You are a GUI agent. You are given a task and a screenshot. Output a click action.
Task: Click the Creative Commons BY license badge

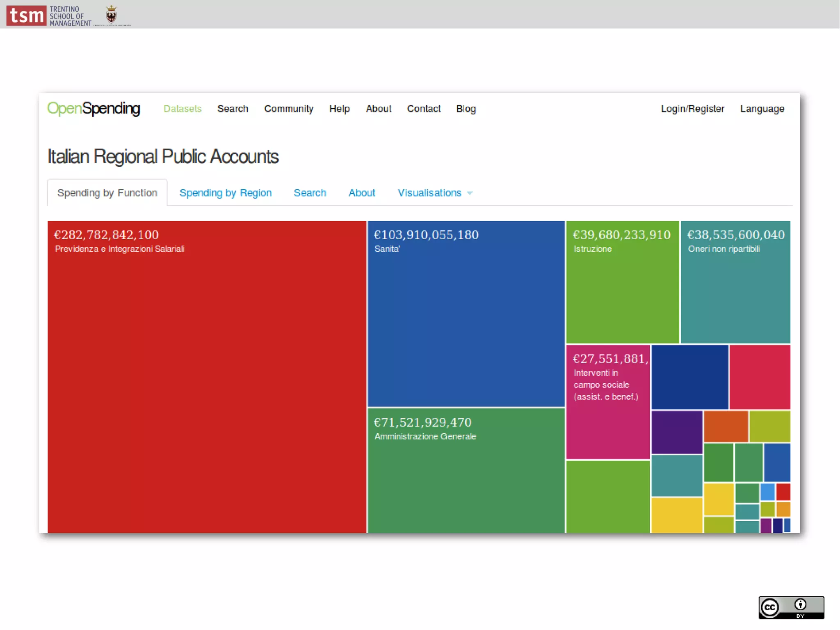point(791,607)
